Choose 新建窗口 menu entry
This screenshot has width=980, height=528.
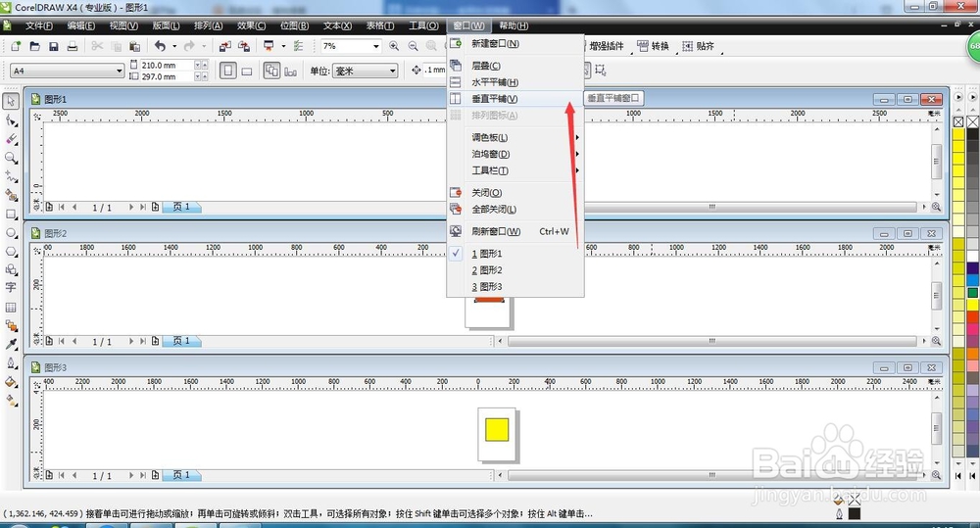tap(515, 44)
